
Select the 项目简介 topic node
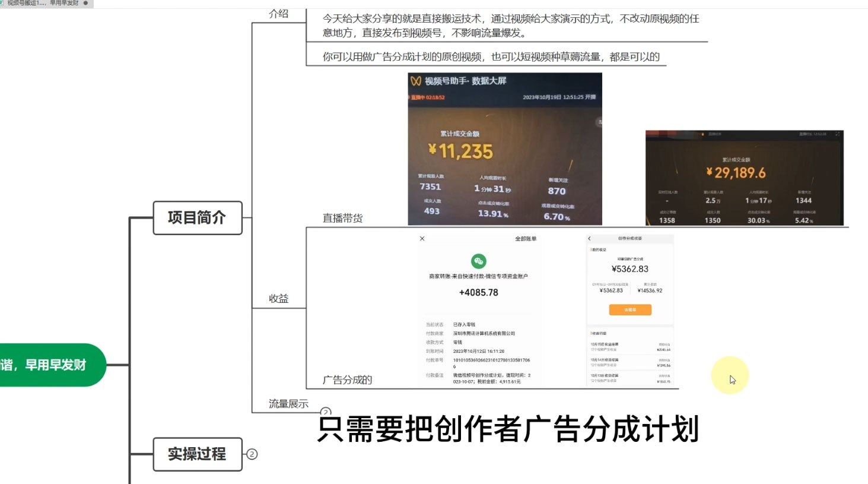[x=198, y=218]
